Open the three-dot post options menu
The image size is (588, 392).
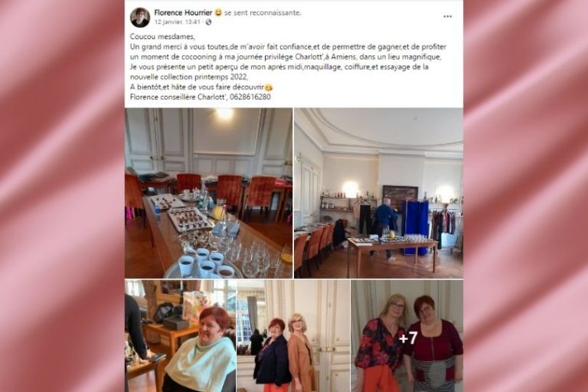tap(447, 17)
